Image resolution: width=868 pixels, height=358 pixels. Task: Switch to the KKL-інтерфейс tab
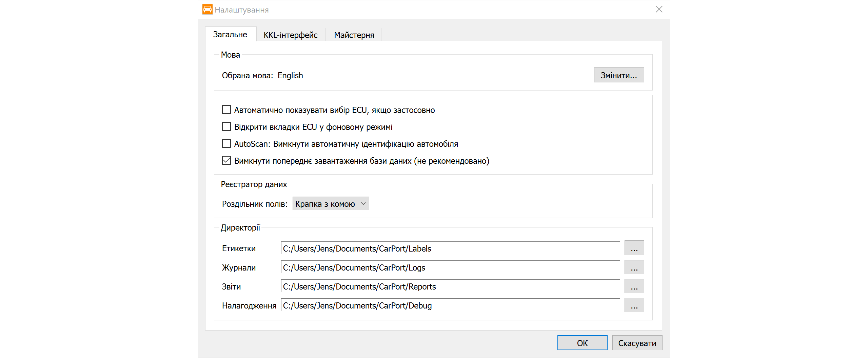(291, 35)
